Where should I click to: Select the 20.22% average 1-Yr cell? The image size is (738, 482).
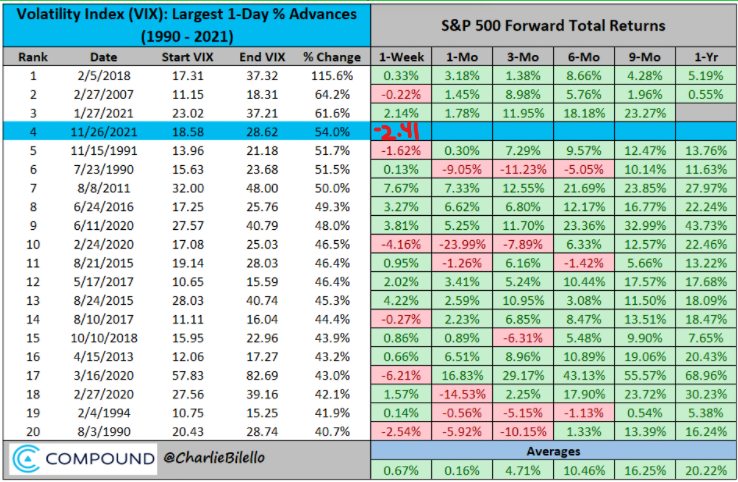[x=702, y=469]
